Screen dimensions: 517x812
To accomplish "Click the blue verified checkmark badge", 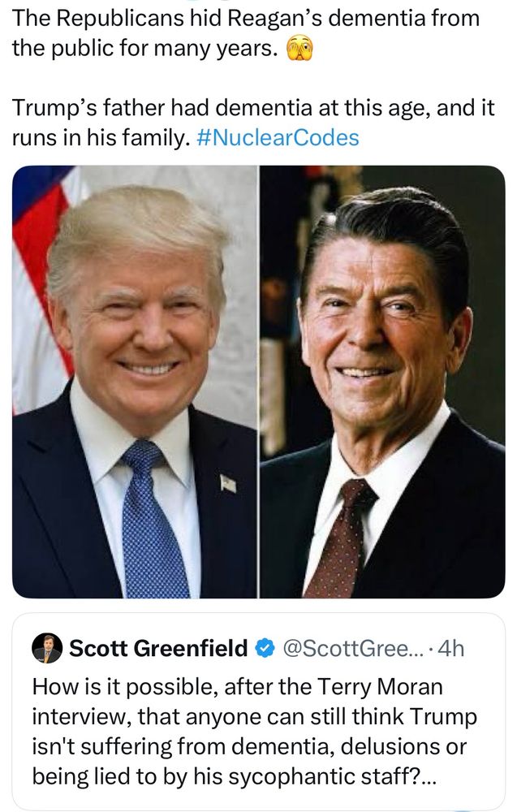I will point(265,648).
